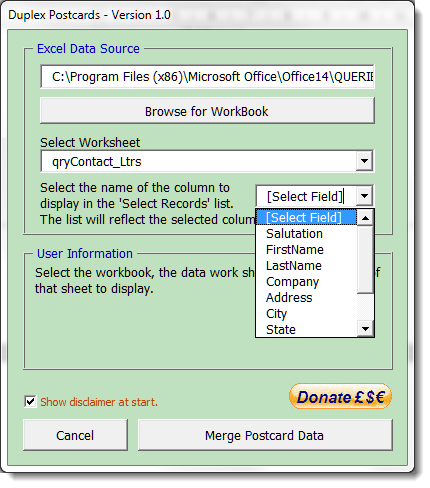
Task: Select Company in the dropdown list
Action: point(306,282)
